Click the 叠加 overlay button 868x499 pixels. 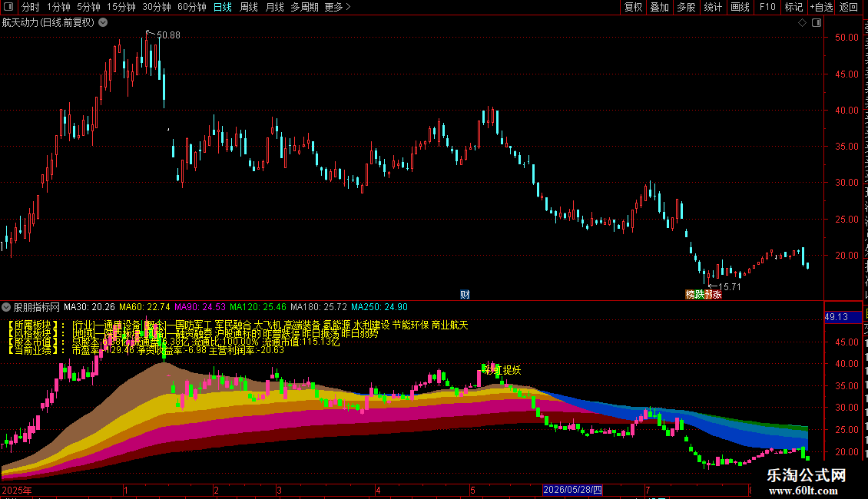point(659,7)
